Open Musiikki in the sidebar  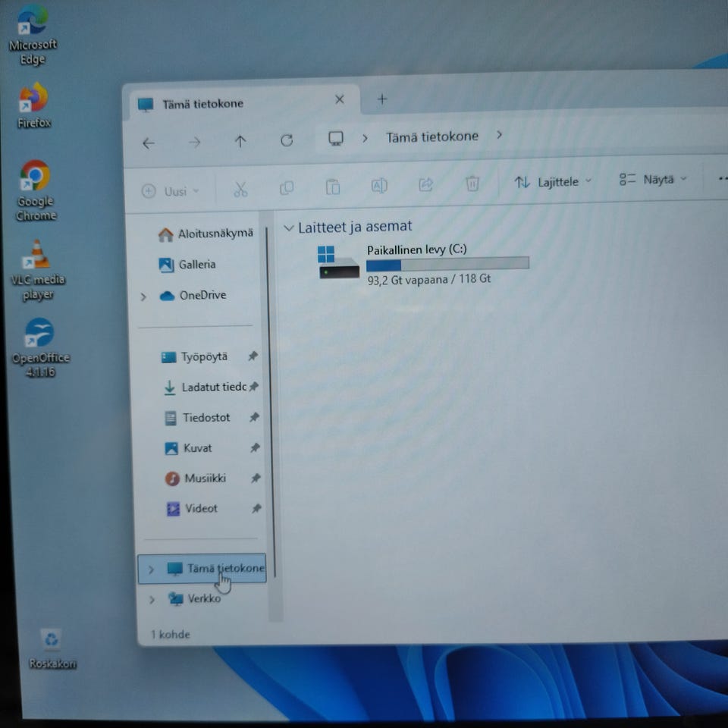(196, 479)
